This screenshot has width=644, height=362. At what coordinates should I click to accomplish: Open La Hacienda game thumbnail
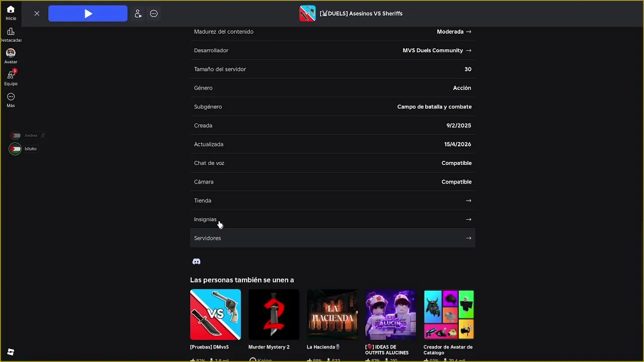tap(332, 315)
